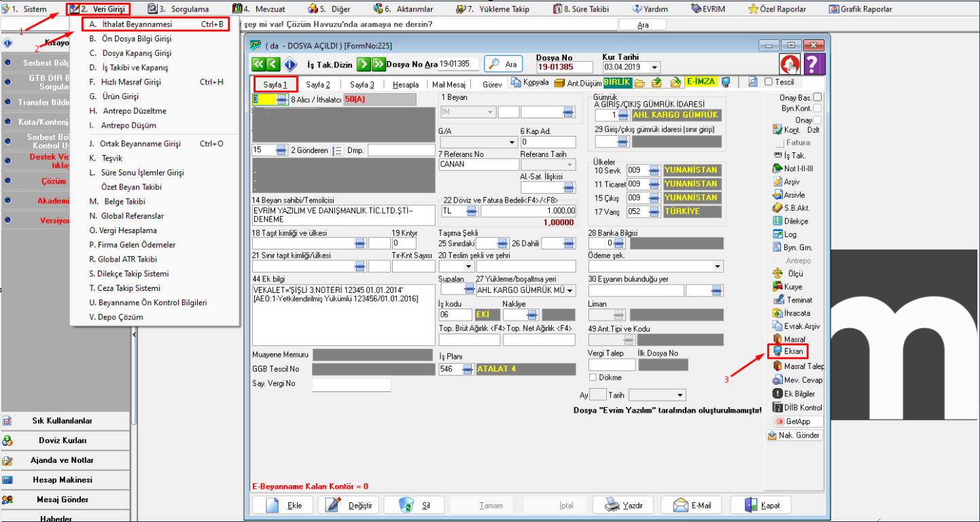The image size is (980, 522).
Task: Click the Ekle button
Action: 283,505
